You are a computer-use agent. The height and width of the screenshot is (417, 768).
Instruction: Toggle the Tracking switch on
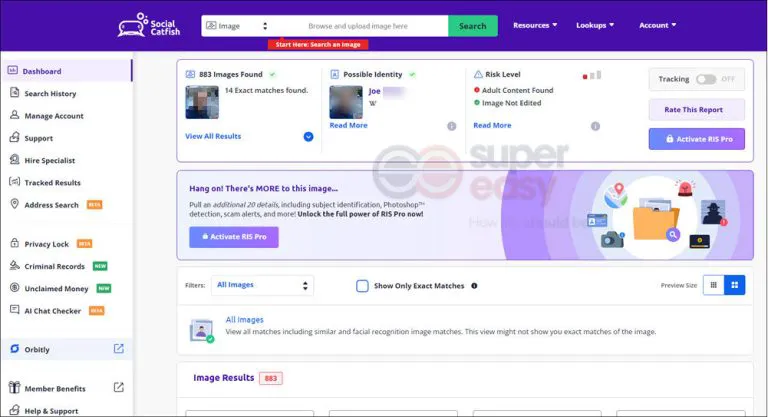(706, 79)
